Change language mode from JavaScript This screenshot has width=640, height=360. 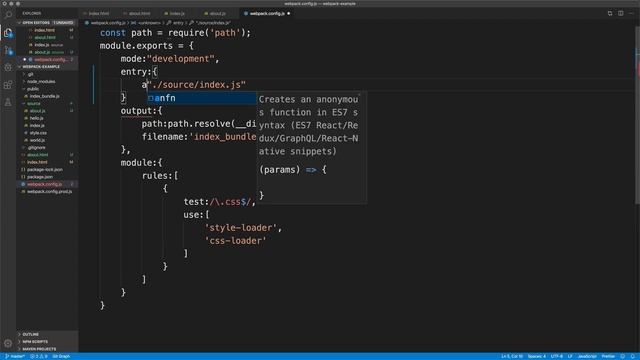coord(587,356)
